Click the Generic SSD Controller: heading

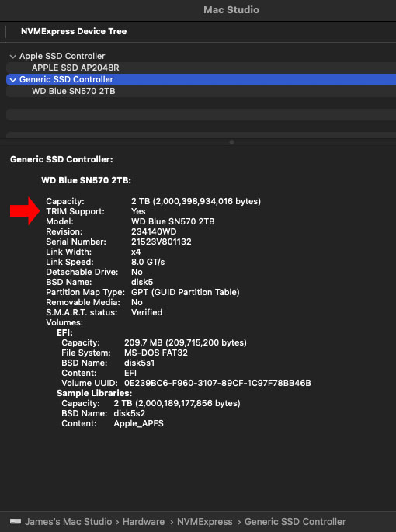coord(61,159)
